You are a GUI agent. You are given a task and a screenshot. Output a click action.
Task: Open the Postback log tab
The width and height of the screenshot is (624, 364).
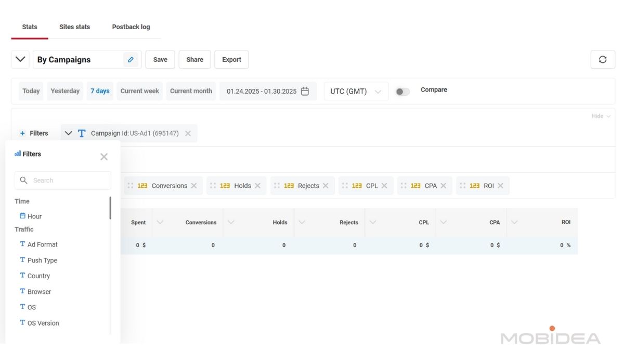click(131, 27)
